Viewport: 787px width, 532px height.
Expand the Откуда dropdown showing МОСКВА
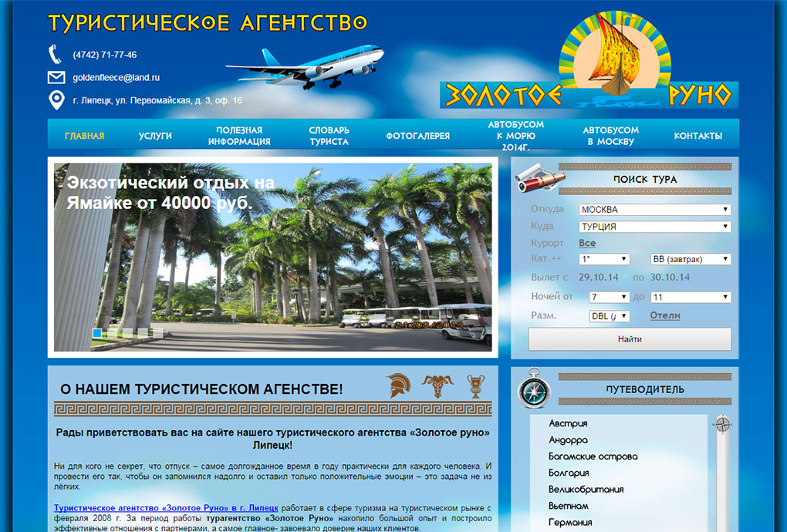(654, 210)
